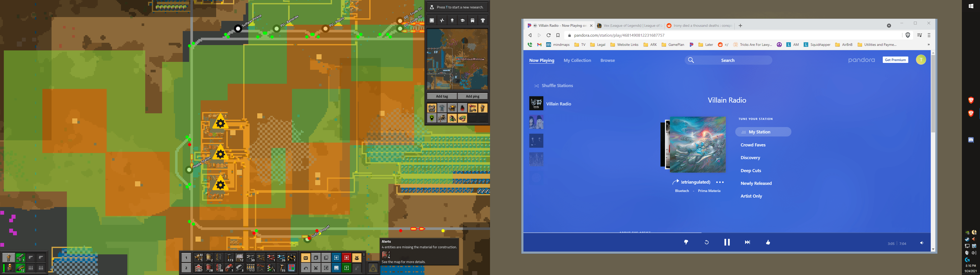Click the Get Premium button
The height and width of the screenshot is (275, 980).
coord(895,60)
